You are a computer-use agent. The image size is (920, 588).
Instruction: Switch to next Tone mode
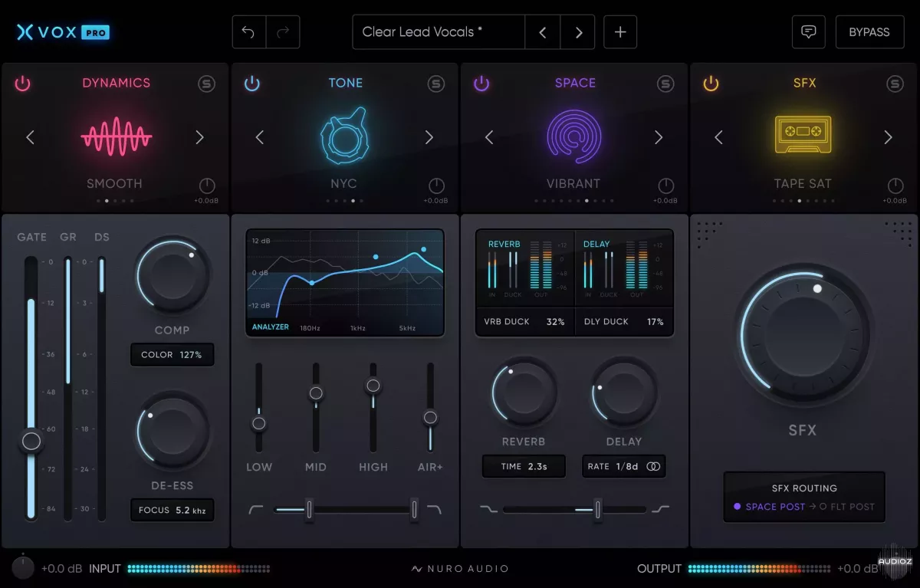429,137
